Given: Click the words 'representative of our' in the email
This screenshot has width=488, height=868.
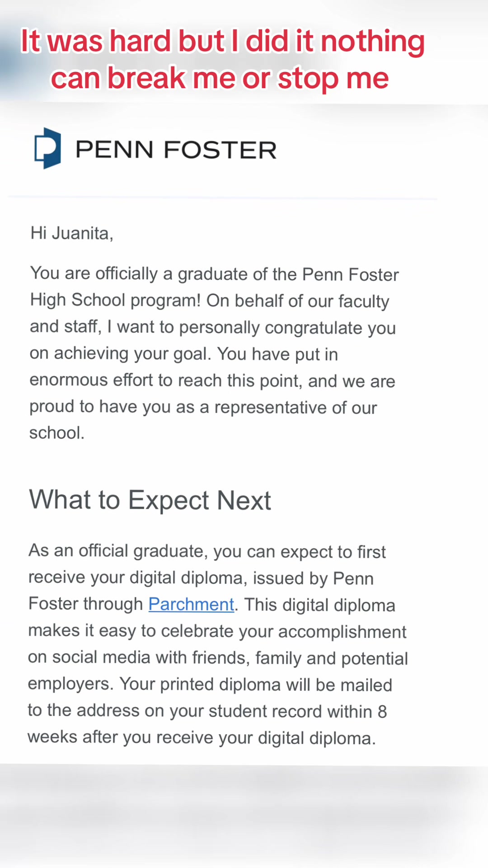Looking at the screenshot, I should 296,407.
